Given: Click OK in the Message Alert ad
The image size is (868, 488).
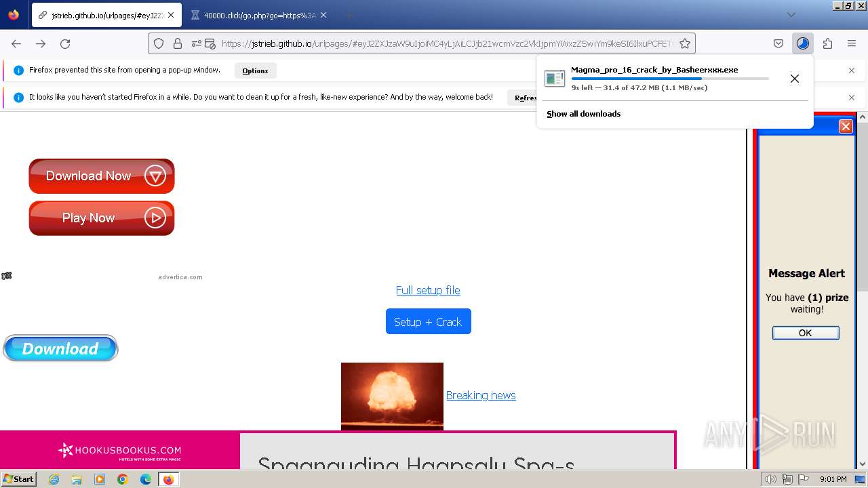Looking at the screenshot, I should pyautogui.click(x=806, y=333).
